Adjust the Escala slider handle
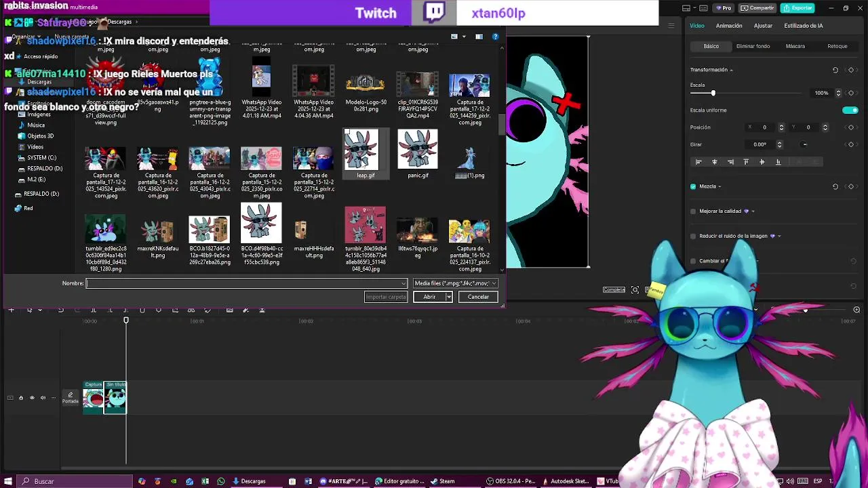 point(713,93)
